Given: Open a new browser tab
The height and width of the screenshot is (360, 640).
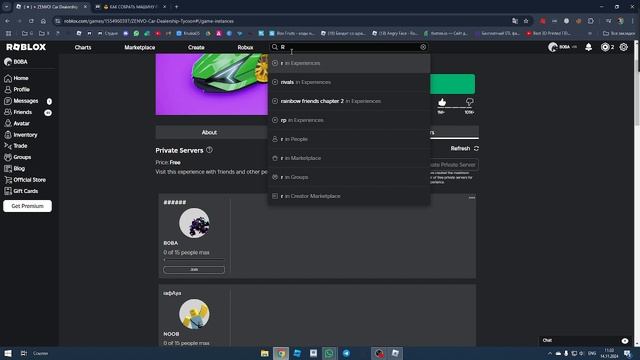Looking at the screenshot, I should pyautogui.click(x=176, y=7).
